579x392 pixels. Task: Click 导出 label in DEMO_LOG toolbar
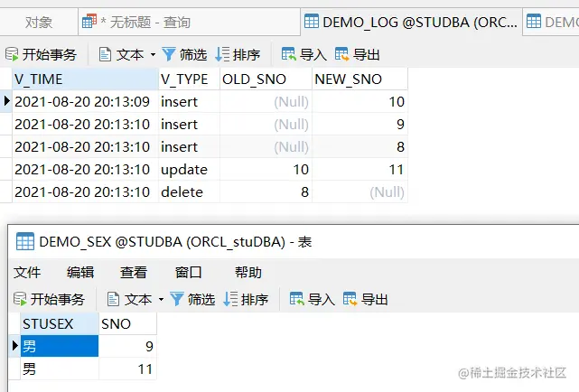367,54
